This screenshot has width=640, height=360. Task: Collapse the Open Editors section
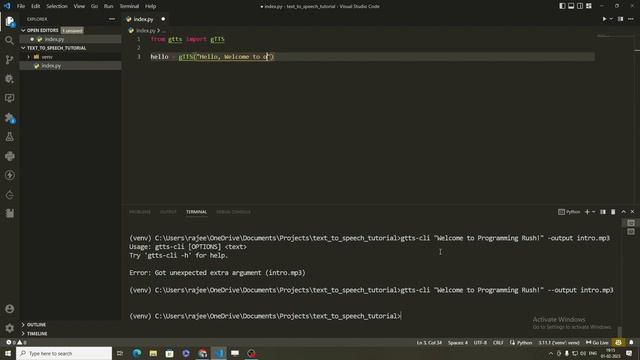point(42,30)
